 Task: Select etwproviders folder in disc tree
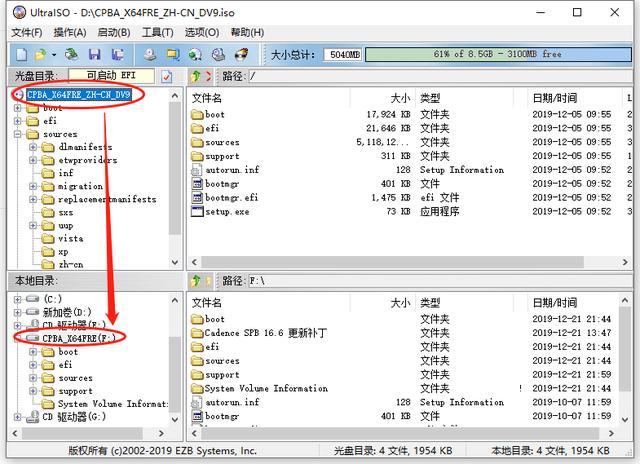point(88,160)
